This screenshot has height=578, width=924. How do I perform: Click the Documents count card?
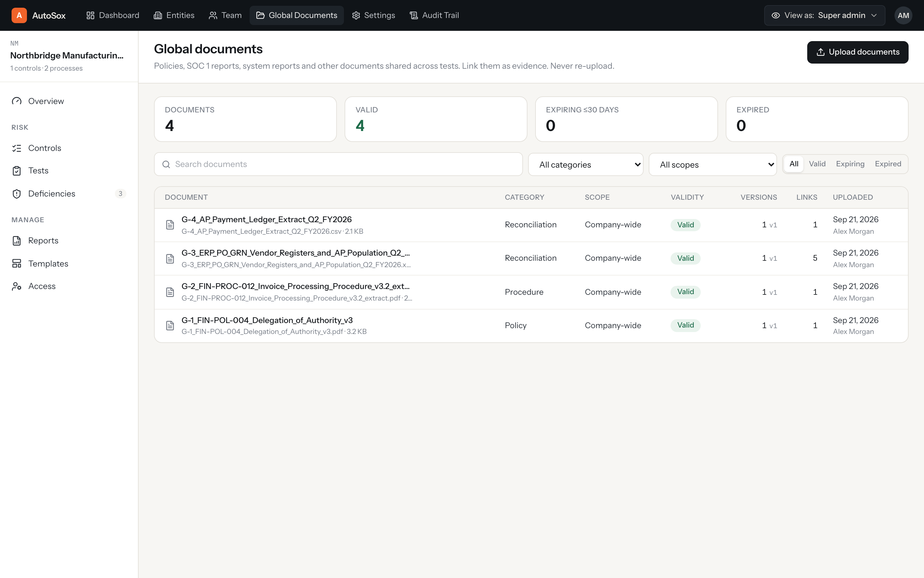click(245, 119)
